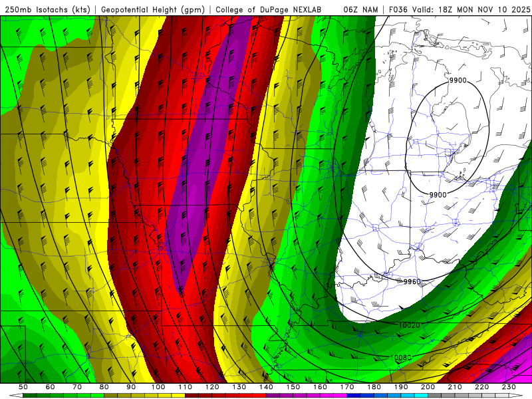Click the 60 value on the color scale
The image size is (532, 399).
coord(50,387)
